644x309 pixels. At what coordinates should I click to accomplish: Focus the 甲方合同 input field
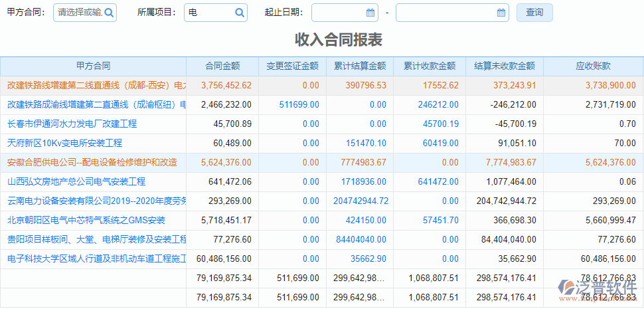pyautogui.click(x=85, y=13)
